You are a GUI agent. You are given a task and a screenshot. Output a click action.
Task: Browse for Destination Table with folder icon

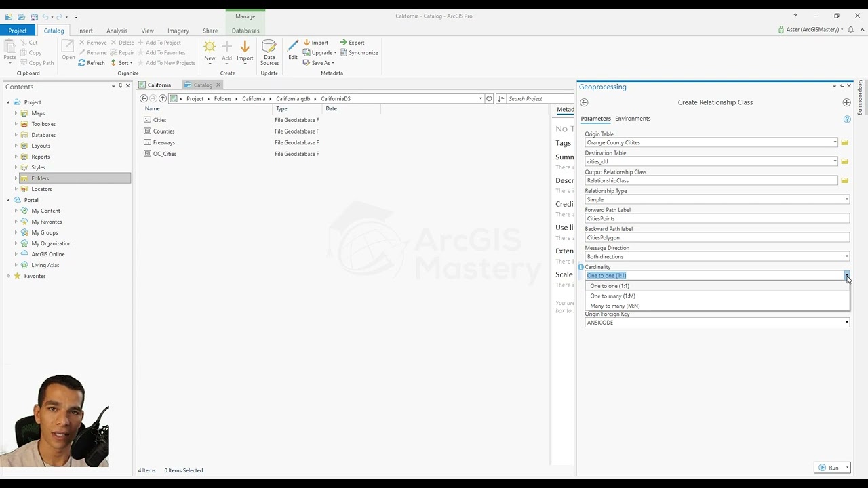click(845, 161)
